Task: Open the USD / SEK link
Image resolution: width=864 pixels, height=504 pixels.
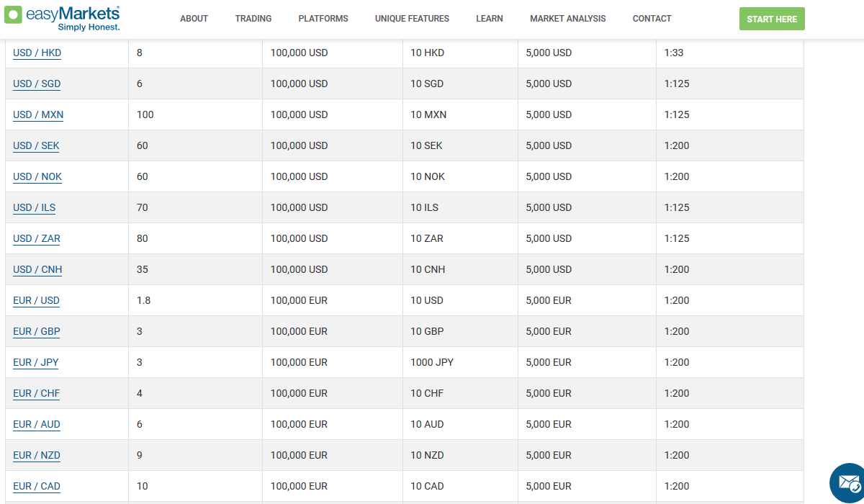Action: pyautogui.click(x=36, y=145)
